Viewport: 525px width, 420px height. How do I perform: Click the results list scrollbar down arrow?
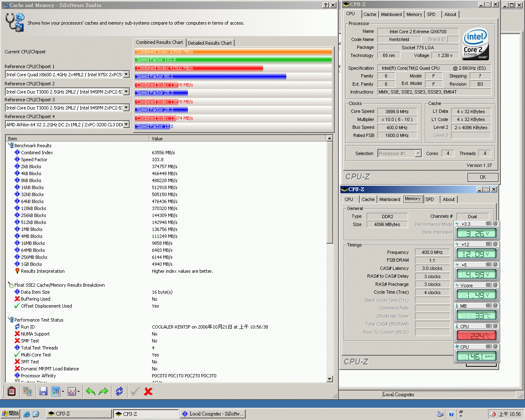[329, 379]
